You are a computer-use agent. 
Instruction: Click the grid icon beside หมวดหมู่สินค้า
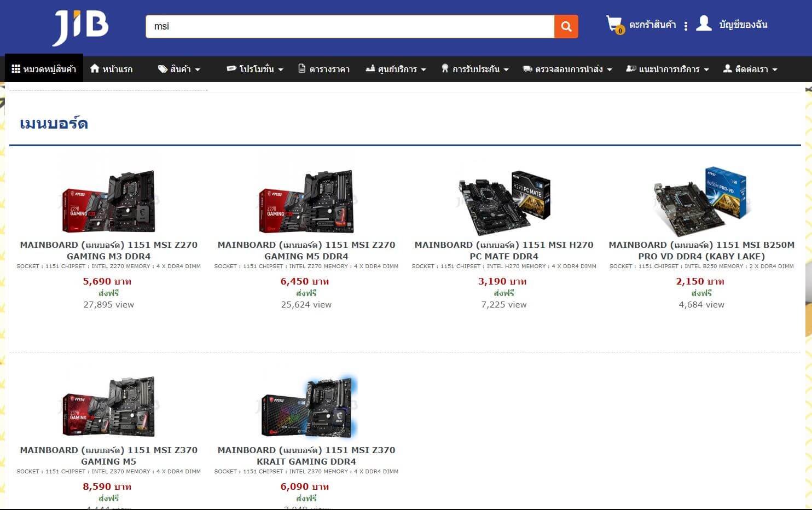(x=16, y=69)
